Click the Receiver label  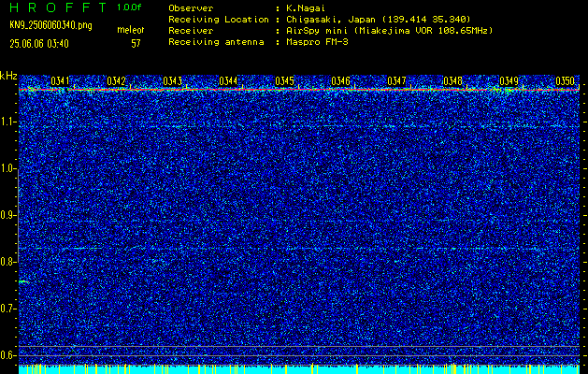191,30
